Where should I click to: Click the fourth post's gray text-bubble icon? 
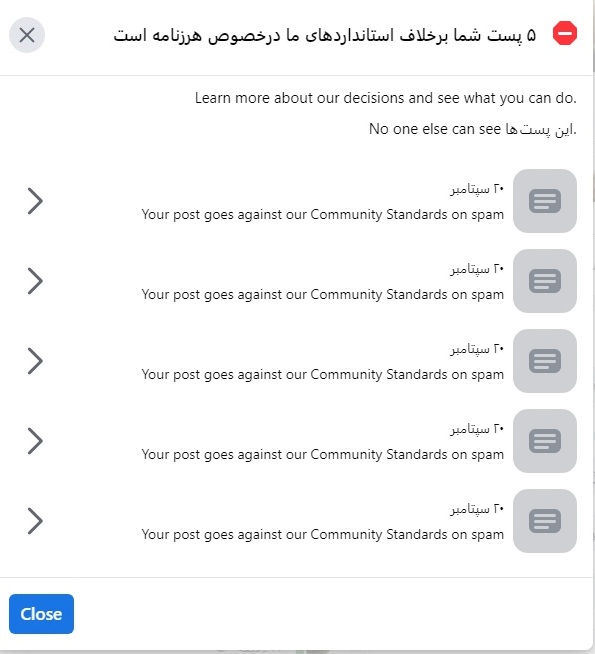(x=545, y=441)
